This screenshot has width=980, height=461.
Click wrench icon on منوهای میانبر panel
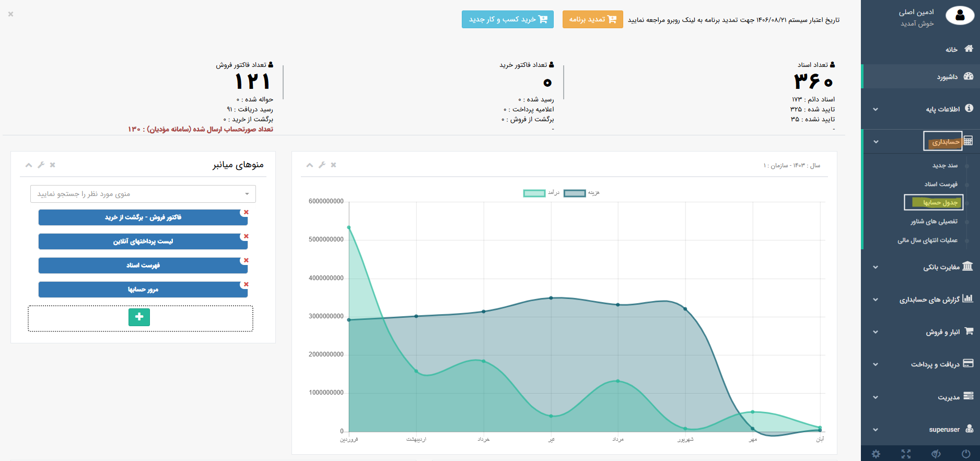click(x=41, y=165)
